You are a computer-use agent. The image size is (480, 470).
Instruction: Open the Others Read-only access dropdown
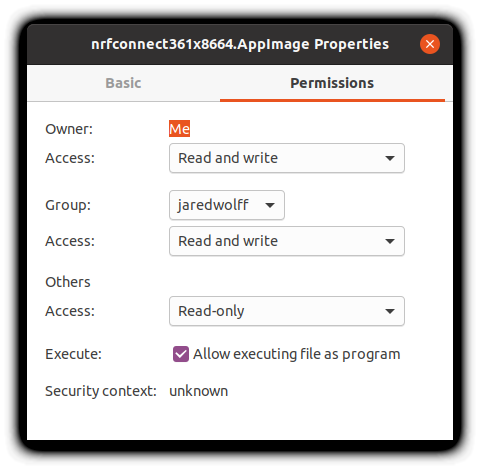(x=287, y=311)
